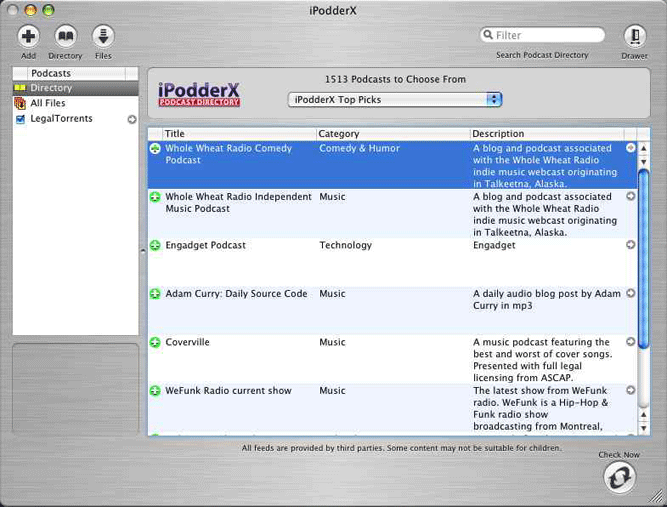
Task: Select WeFunk Radio current show title
Action: pos(228,390)
